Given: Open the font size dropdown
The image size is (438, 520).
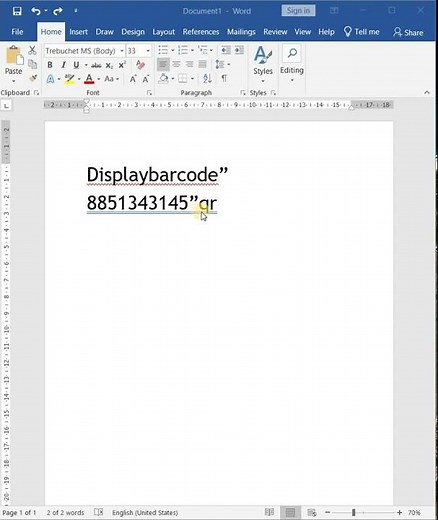Looking at the screenshot, I should pos(148,51).
